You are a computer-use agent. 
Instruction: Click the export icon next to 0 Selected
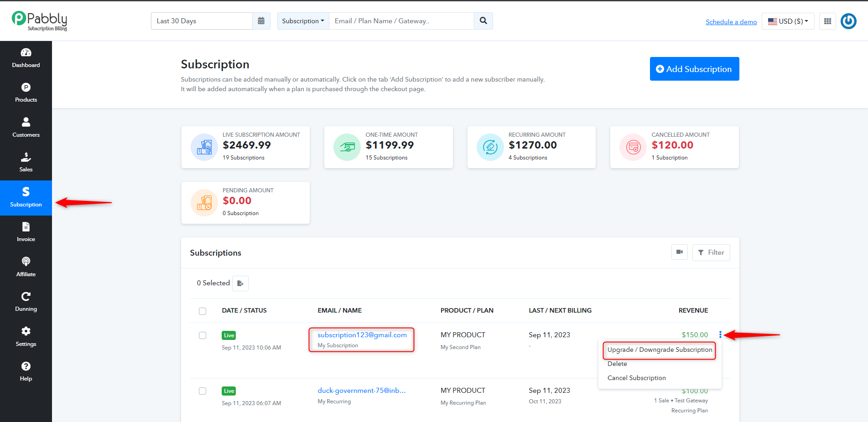pyautogui.click(x=240, y=283)
